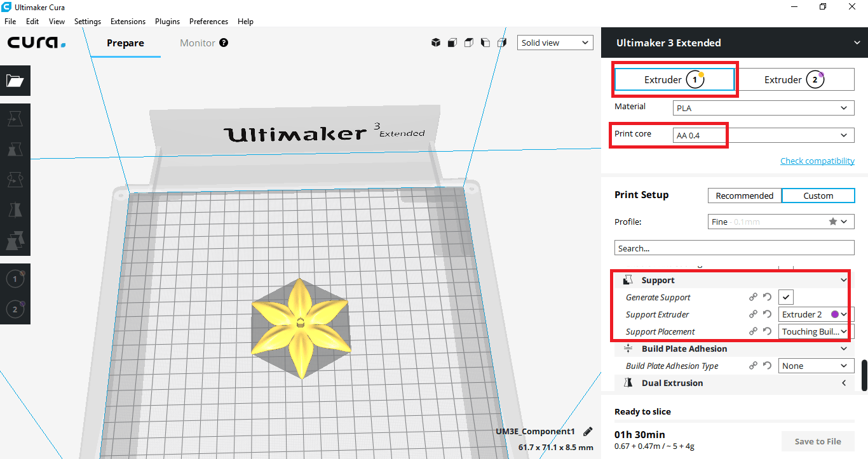
Task: Open the Profile Fine dropdown
Action: point(782,222)
